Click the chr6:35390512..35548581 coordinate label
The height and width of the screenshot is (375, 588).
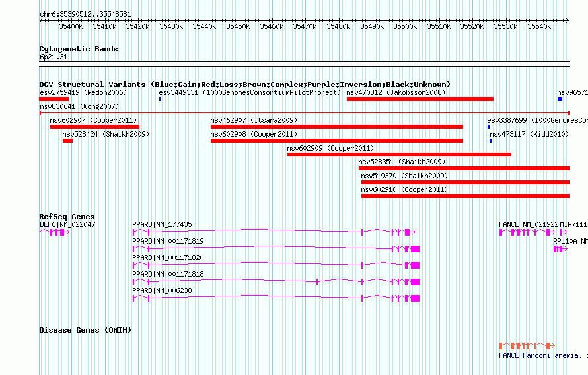point(85,15)
